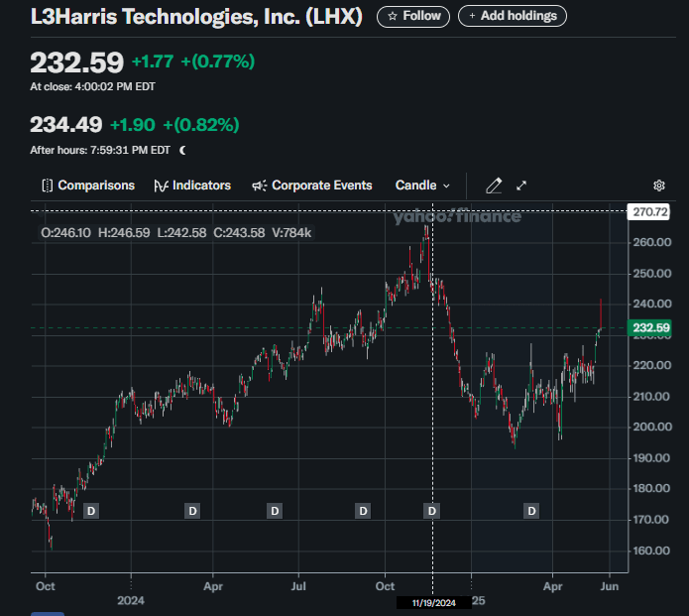Click the 11/19/2024 crosshair date label
The image size is (689, 616).
(x=432, y=602)
